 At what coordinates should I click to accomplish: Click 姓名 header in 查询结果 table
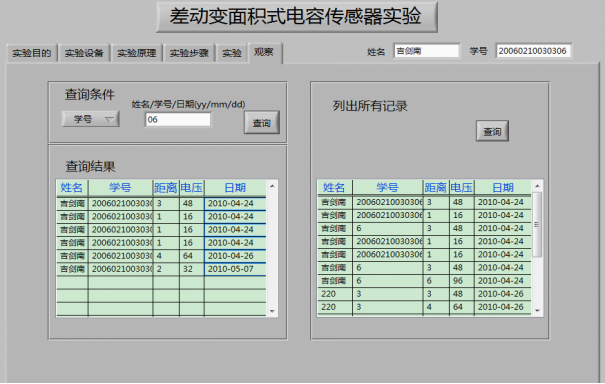[x=72, y=188]
